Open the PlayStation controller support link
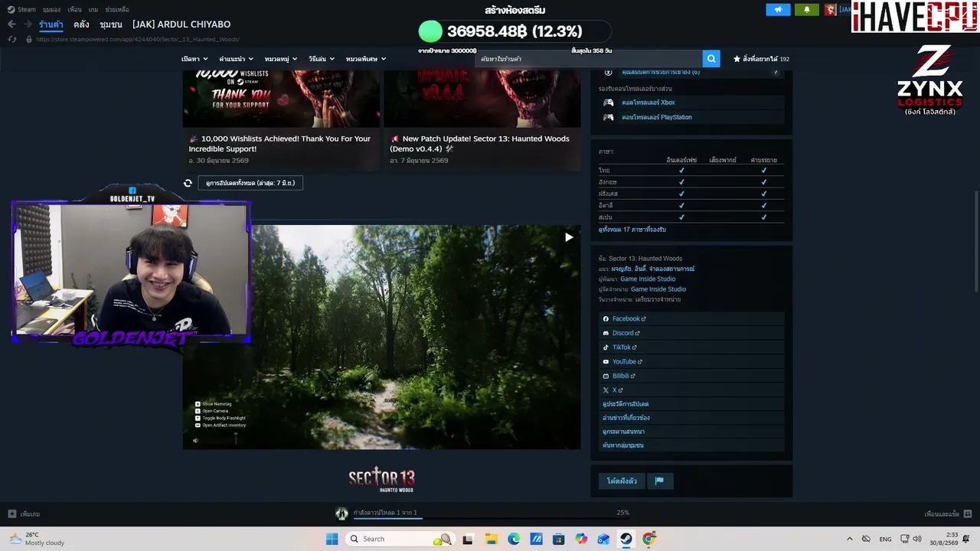 click(657, 117)
